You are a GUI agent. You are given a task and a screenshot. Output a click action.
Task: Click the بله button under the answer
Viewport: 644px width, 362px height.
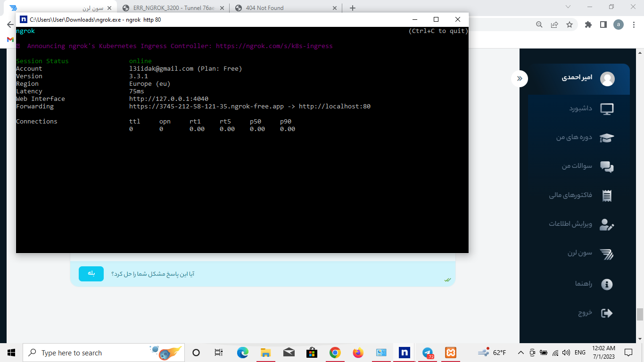click(x=91, y=274)
